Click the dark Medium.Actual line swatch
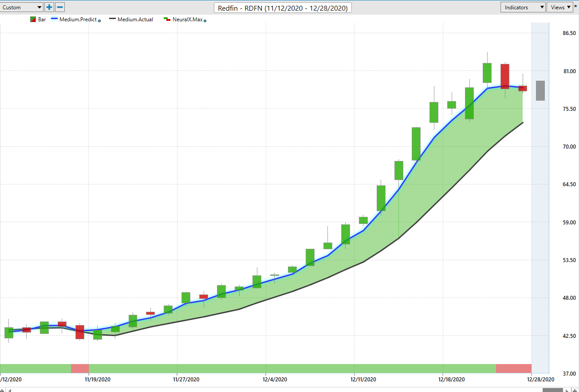Viewport: 579px width, 392px height. click(112, 20)
